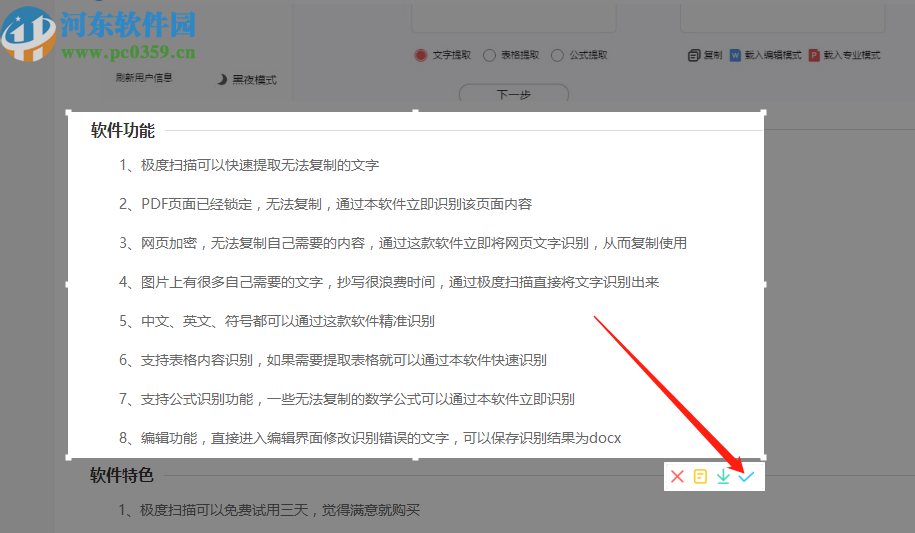Screen dimensions: 915x533
Task: Click line '1、极度扫描可以快速提取无法复制的文字'
Action: tap(249, 165)
